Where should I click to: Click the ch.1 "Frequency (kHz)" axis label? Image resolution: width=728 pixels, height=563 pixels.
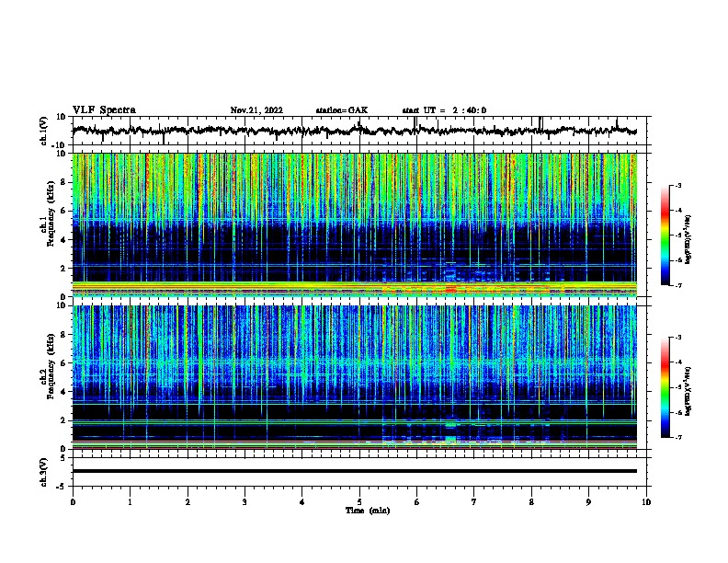click(51, 213)
